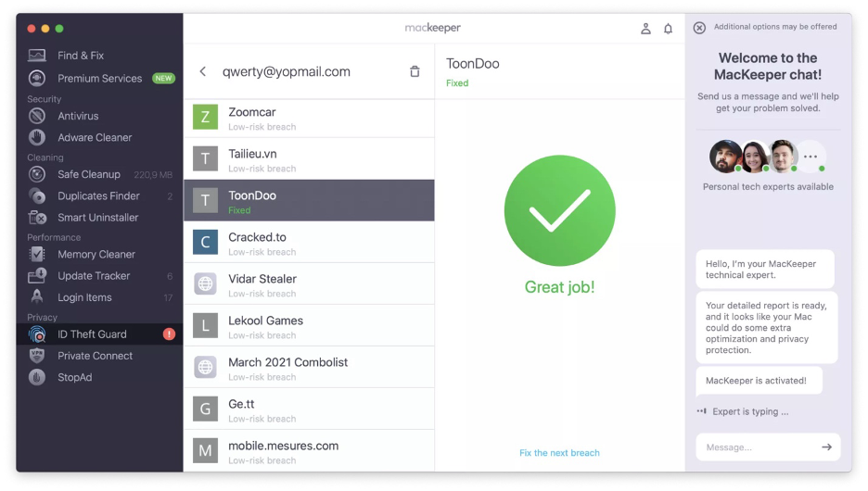Image resolution: width=868 pixels, height=491 pixels.
Task: Open the user account profile icon
Action: [645, 29]
